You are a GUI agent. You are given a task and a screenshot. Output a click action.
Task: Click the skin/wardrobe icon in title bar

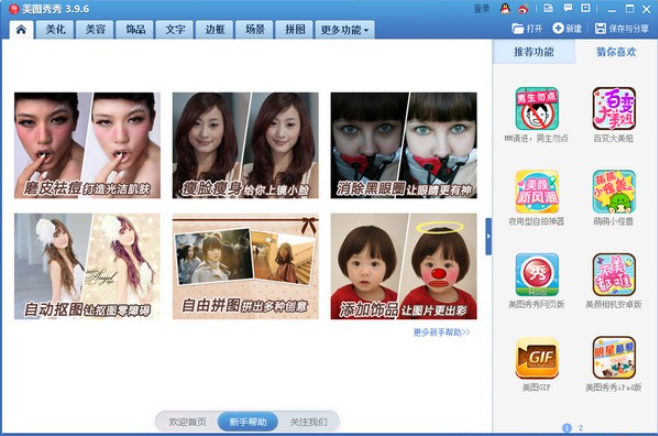pyautogui.click(x=548, y=8)
